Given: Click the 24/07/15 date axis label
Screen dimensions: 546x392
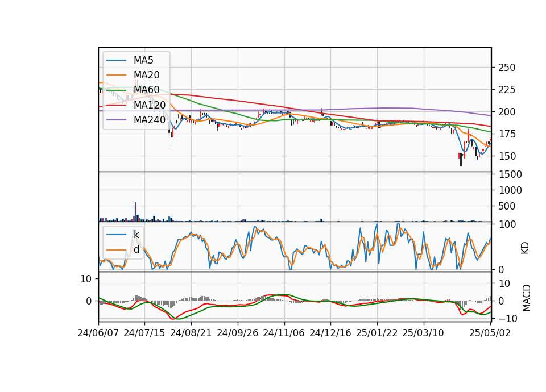Looking at the screenshot, I should (x=144, y=333).
